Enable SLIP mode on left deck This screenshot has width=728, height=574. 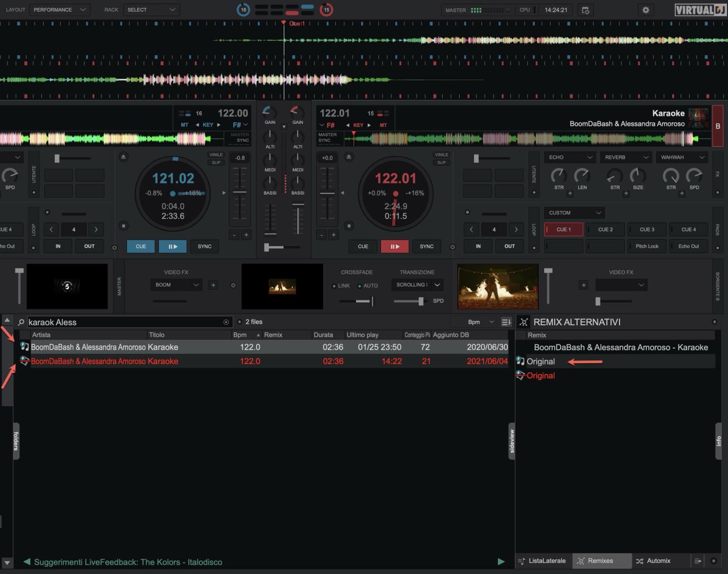coord(216,162)
